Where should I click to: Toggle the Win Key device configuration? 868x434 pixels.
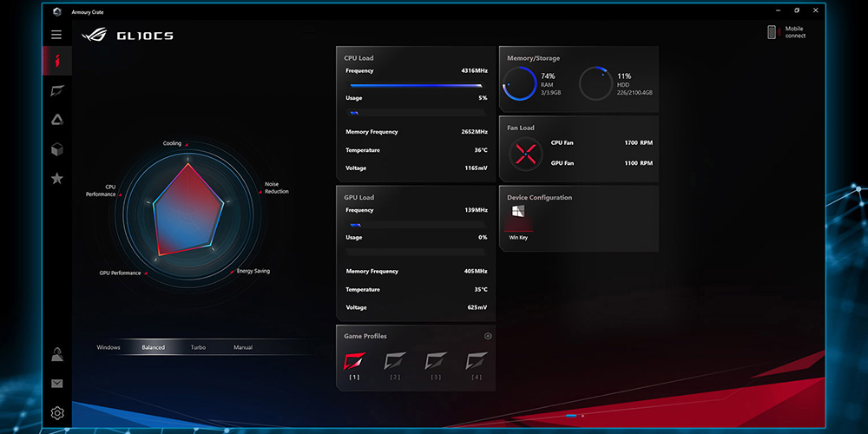(x=519, y=222)
